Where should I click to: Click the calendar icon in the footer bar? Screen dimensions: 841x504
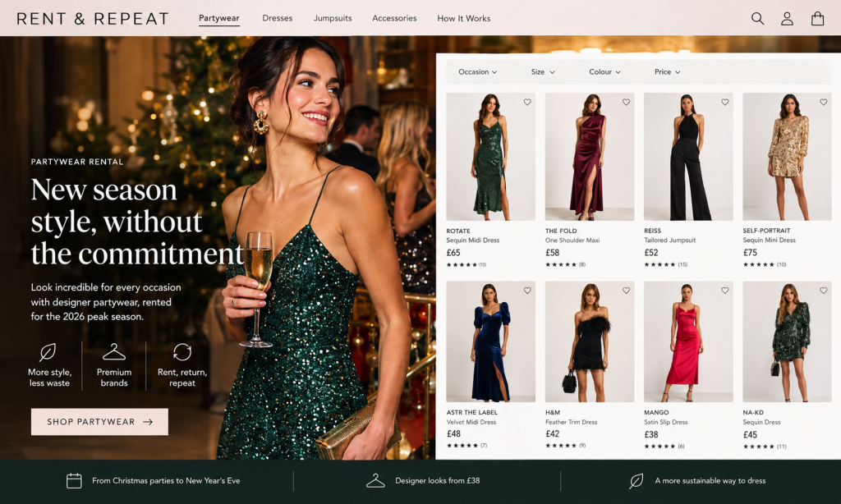point(74,481)
